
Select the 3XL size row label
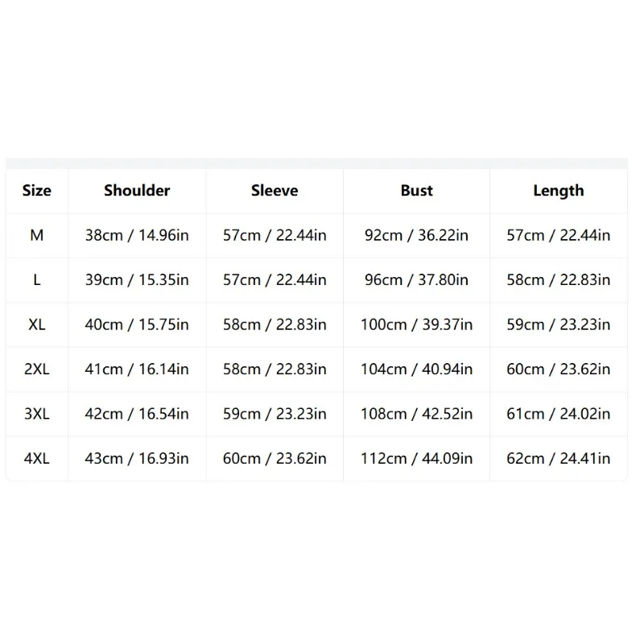37,414
